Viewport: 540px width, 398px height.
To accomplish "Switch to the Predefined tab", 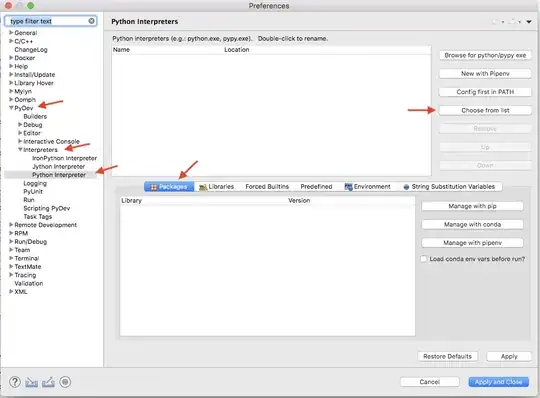I will (x=316, y=187).
